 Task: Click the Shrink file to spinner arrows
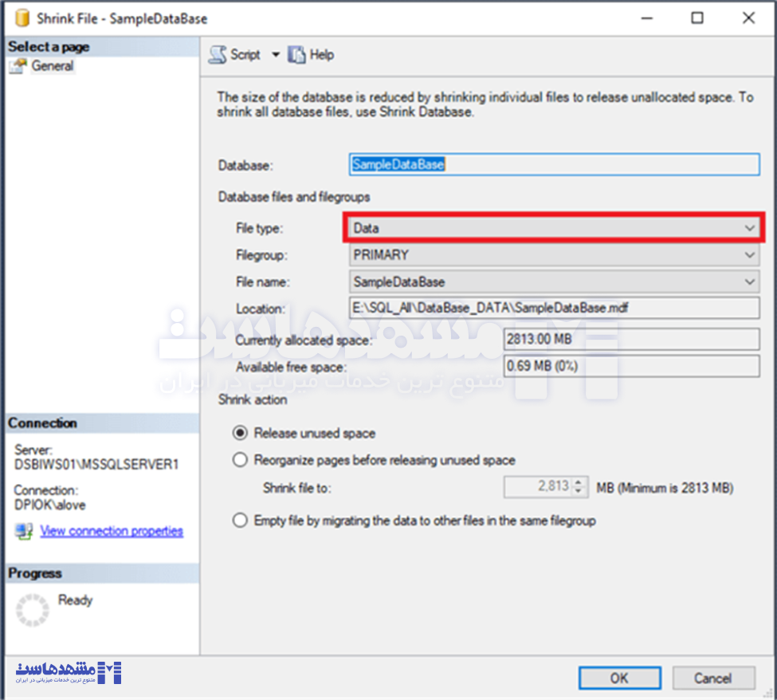[579, 487]
